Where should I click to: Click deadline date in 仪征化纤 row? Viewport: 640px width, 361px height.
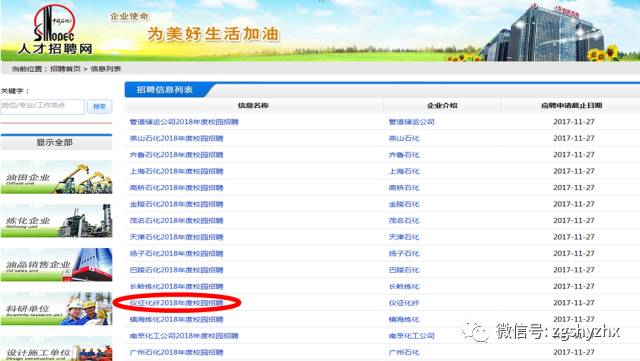[574, 303]
